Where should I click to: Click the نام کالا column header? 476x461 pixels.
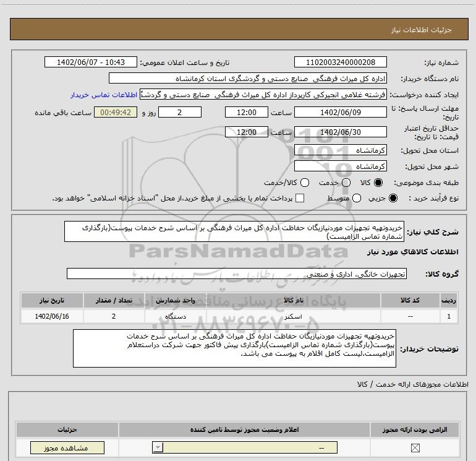tap(293, 300)
